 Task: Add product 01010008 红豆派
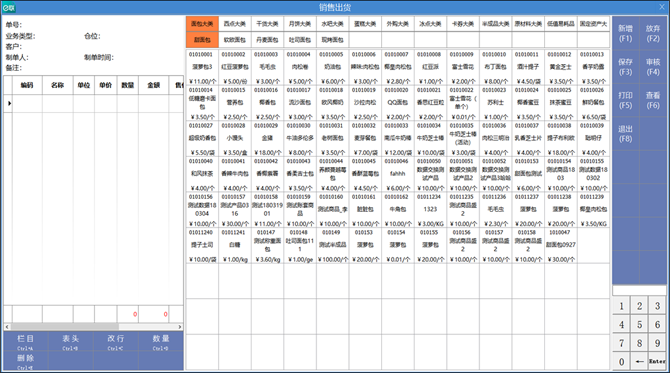(430, 67)
